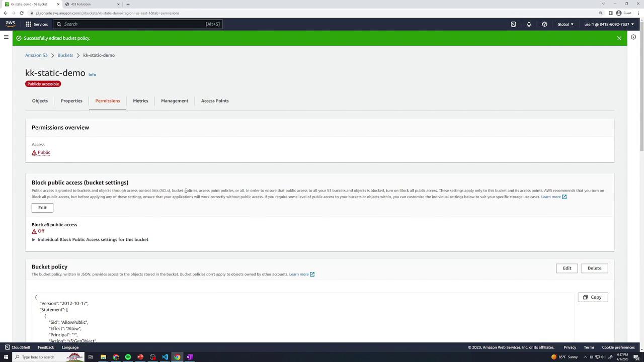Click the Windows taskbar search box

click(x=49, y=357)
